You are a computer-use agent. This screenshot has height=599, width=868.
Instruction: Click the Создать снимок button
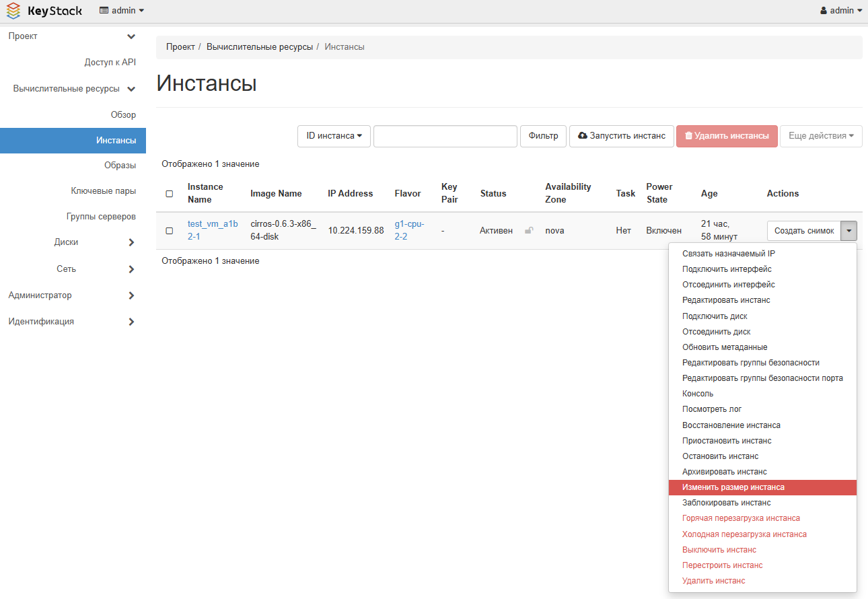(x=804, y=231)
